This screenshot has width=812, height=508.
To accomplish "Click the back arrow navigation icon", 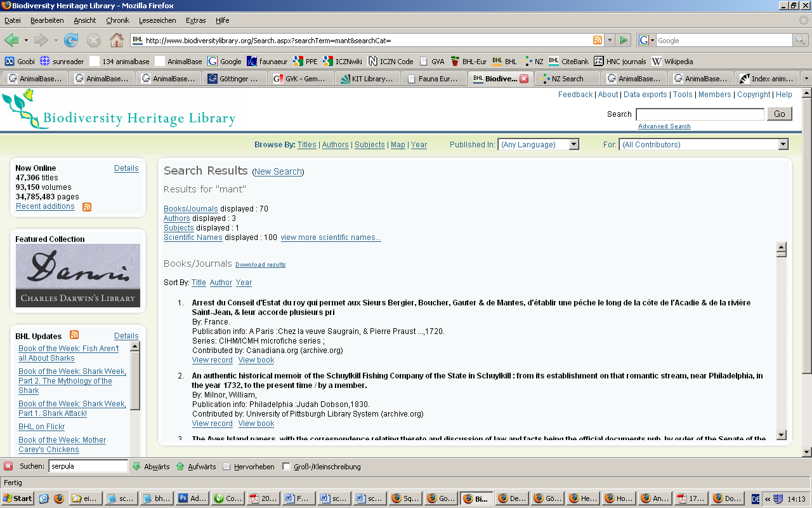I will point(11,40).
